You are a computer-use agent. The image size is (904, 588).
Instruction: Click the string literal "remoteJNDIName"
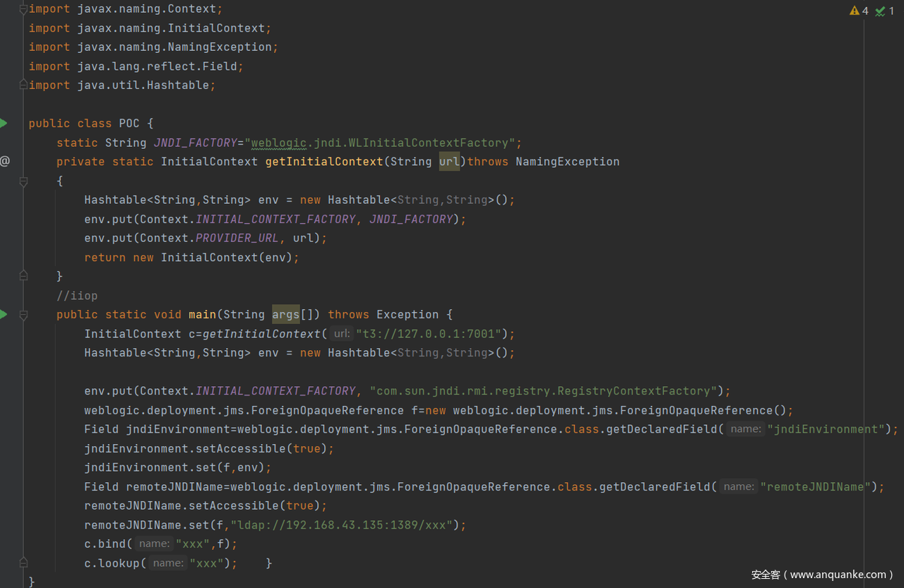click(815, 486)
